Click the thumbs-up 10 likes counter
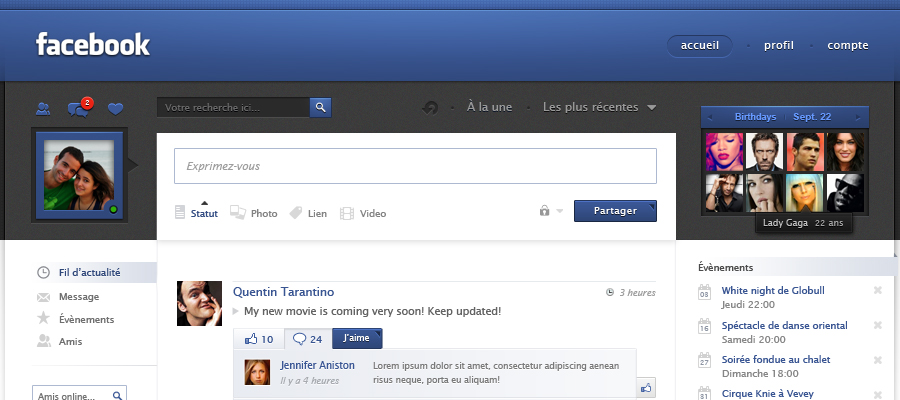The width and height of the screenshot is (900, 400). pos(259,339)
